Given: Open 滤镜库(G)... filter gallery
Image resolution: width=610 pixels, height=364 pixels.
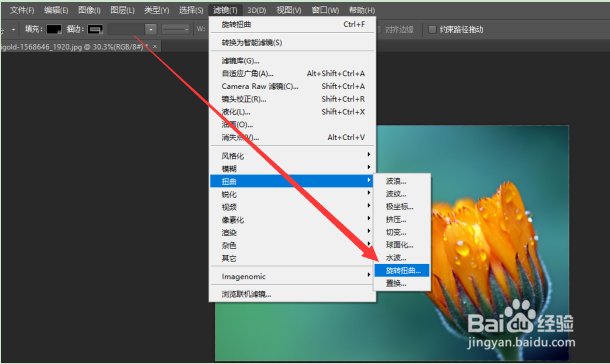Looking at the screenshot, I should 293,61.
